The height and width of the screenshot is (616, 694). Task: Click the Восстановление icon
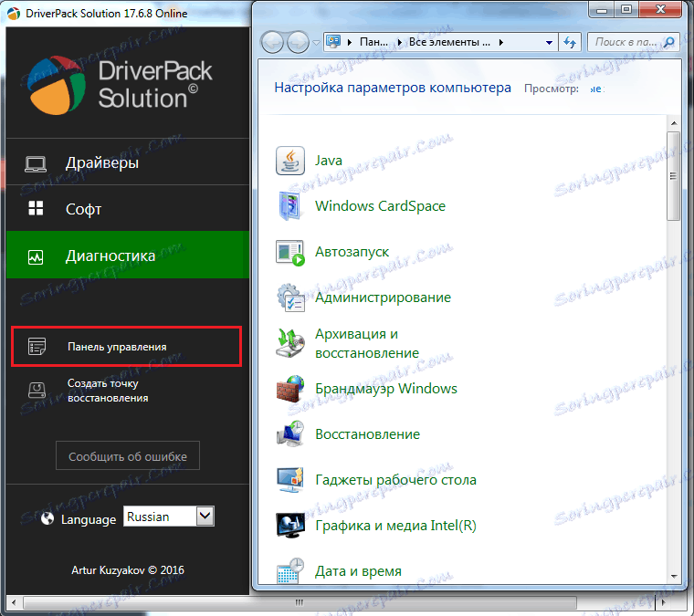[290, 434]
